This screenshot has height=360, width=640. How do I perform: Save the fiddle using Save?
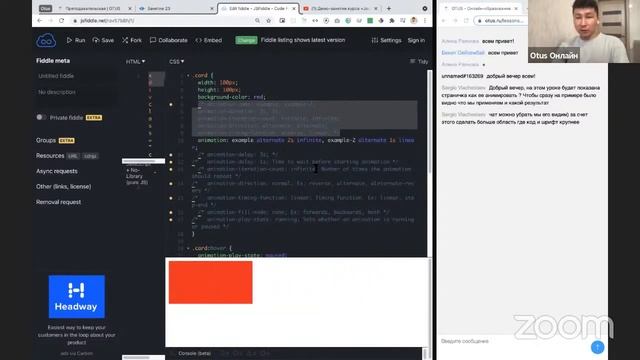(103, 40)
